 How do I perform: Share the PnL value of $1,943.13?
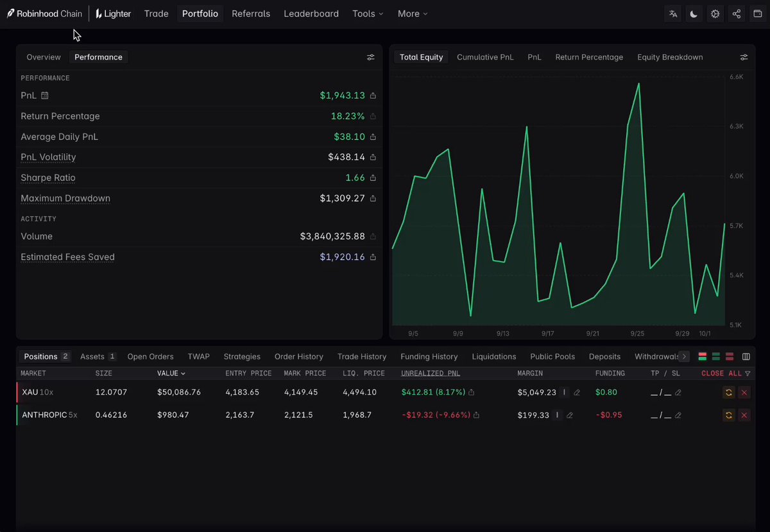point(373,96)
